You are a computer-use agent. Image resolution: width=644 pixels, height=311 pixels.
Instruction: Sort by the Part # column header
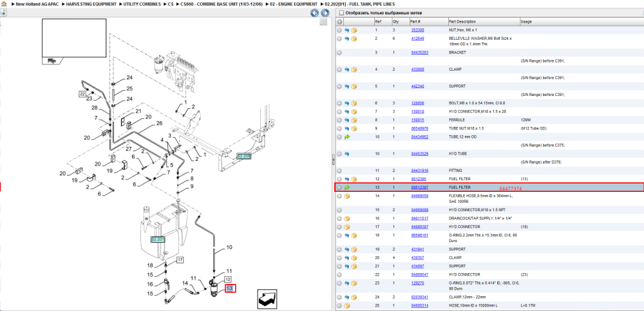click(415, 21)
